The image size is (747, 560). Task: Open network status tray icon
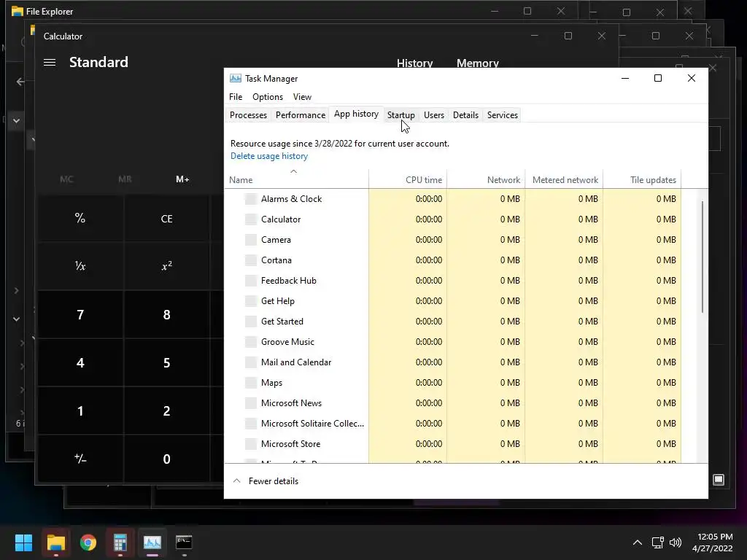[658, 542]
